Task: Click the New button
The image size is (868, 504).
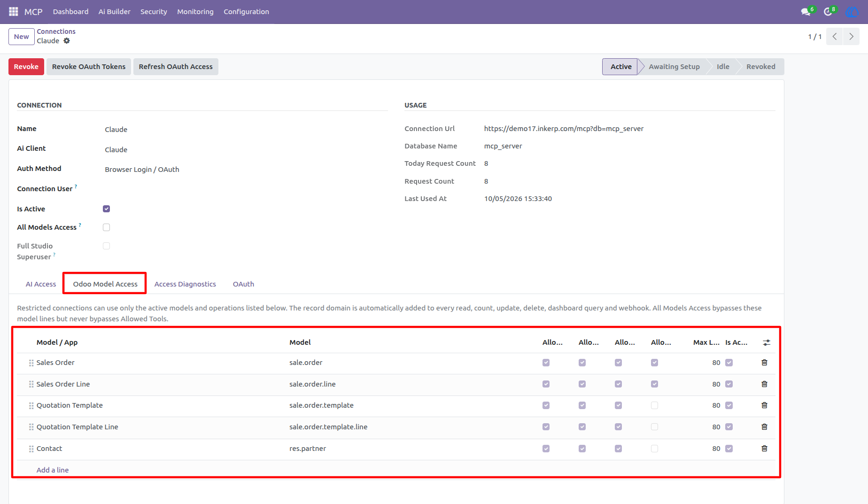Action: pos(22,37)
